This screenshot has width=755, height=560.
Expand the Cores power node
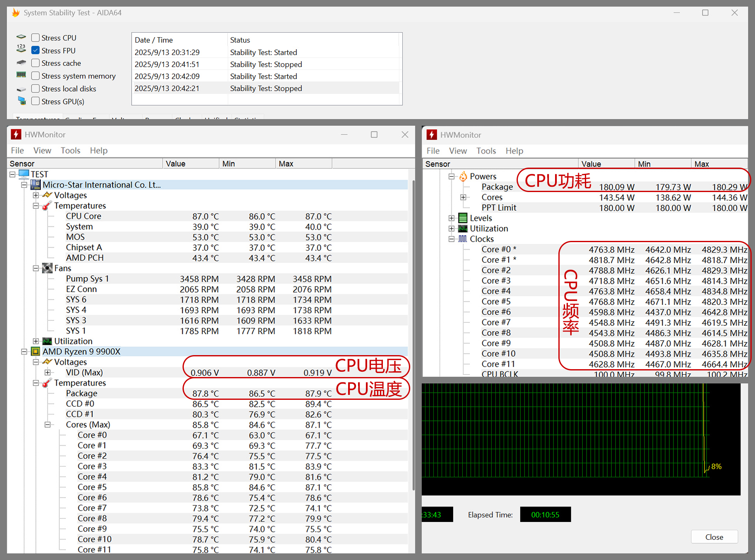[x=463, y=197]
